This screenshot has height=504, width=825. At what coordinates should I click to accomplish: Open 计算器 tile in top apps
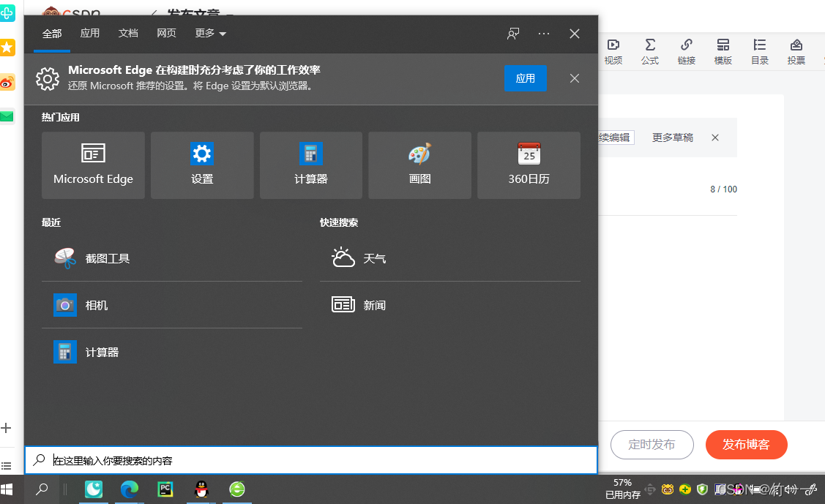tap(311, 165)
